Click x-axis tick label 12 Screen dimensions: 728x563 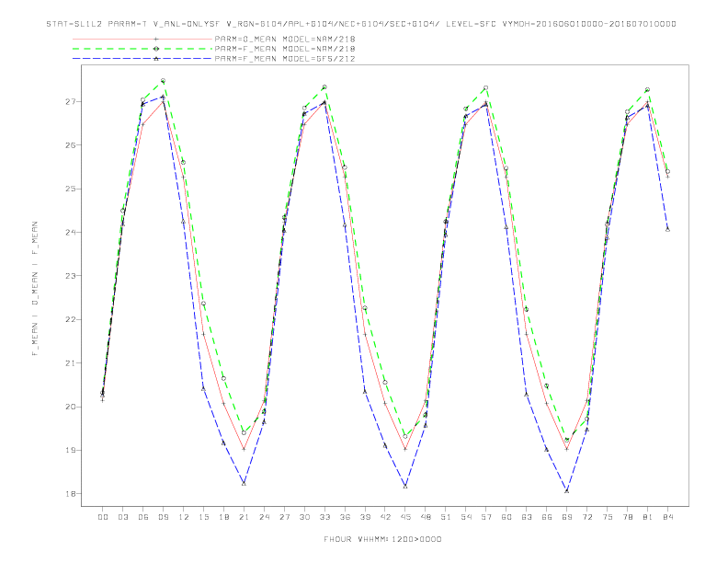[184, 517]
